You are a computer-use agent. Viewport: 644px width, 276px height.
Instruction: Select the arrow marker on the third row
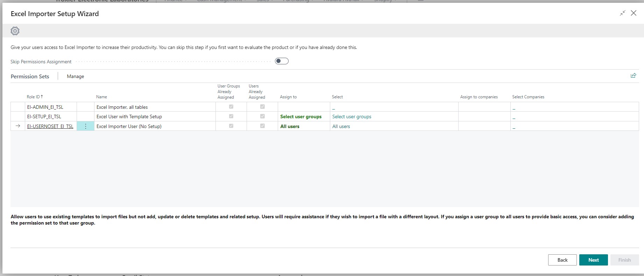click(18, 126)
